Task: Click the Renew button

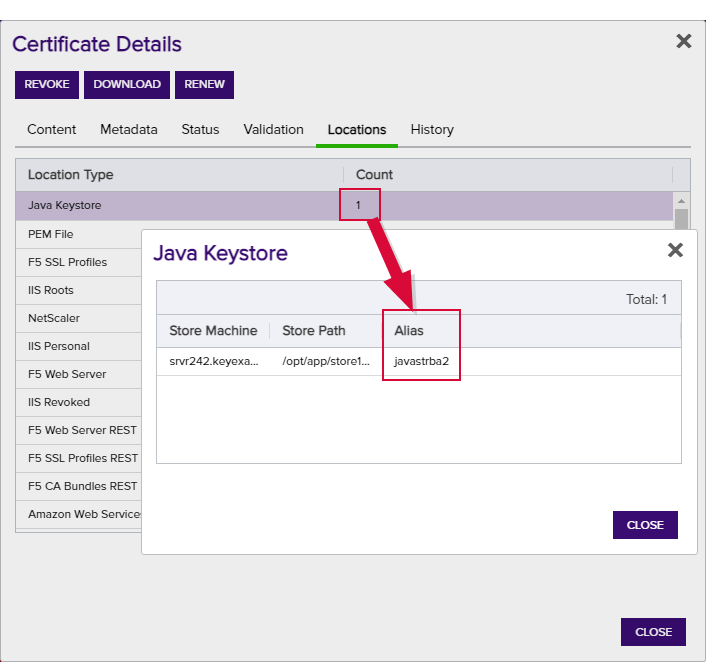Action: (204, 85)
